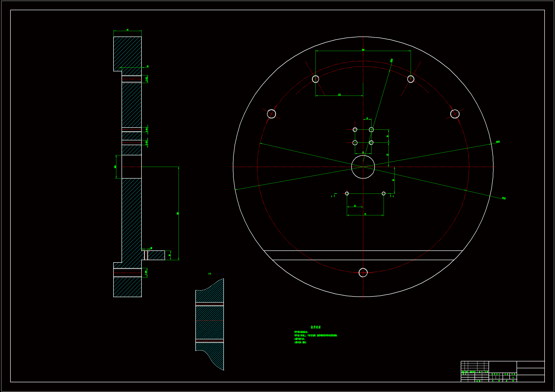Select the bottom bolt hole on pitch circle
This screenshot has height=392, width=555.
363,273
